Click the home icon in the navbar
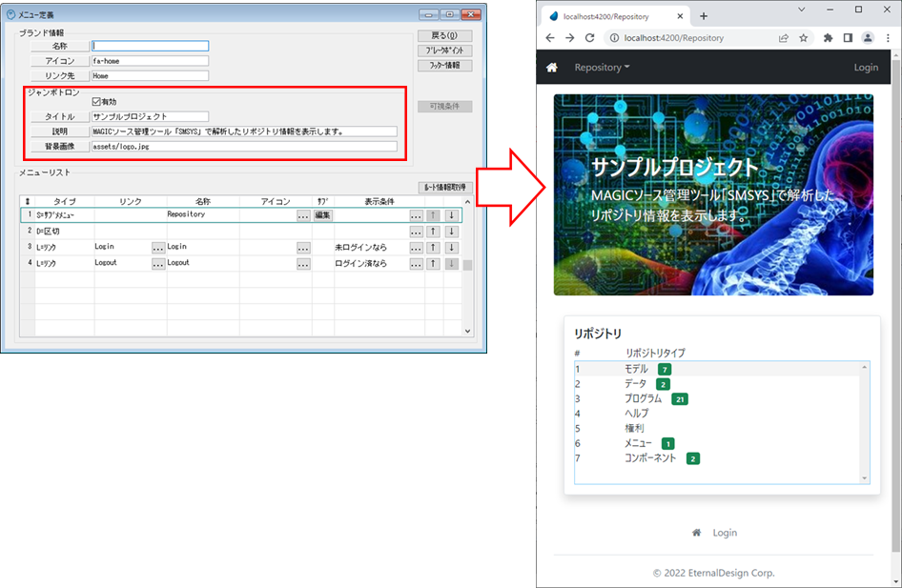Screen dimensions: 902x588 [551, 68]
